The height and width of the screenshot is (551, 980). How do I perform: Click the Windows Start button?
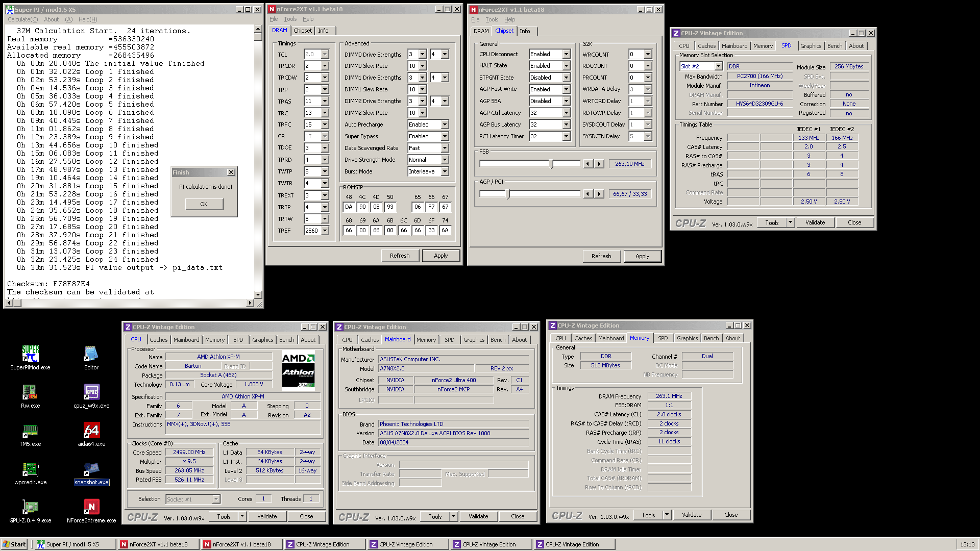pos(14,544)
